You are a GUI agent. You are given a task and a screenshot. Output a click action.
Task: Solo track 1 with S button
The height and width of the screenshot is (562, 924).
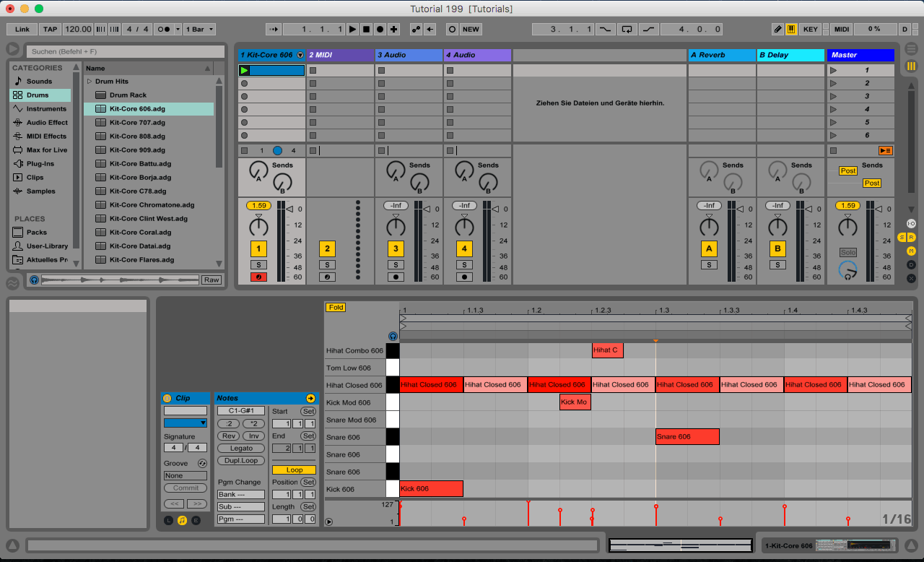[x=258, y=265]
